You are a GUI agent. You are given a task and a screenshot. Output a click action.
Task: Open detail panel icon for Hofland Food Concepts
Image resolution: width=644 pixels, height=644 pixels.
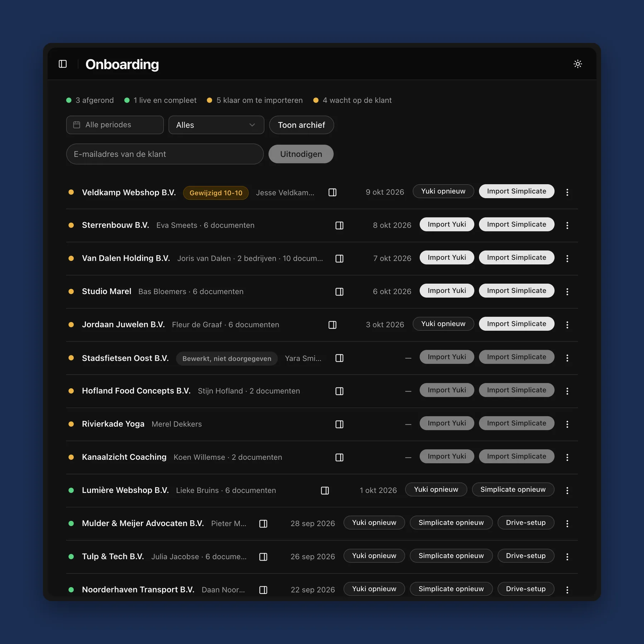pyautogui.click(x=340, y=391)
